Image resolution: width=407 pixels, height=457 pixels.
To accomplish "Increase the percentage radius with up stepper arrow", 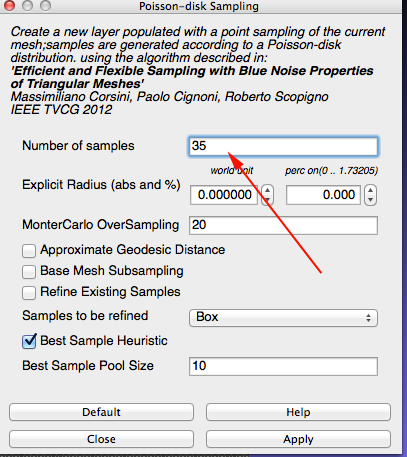I will tap(370, 190).
